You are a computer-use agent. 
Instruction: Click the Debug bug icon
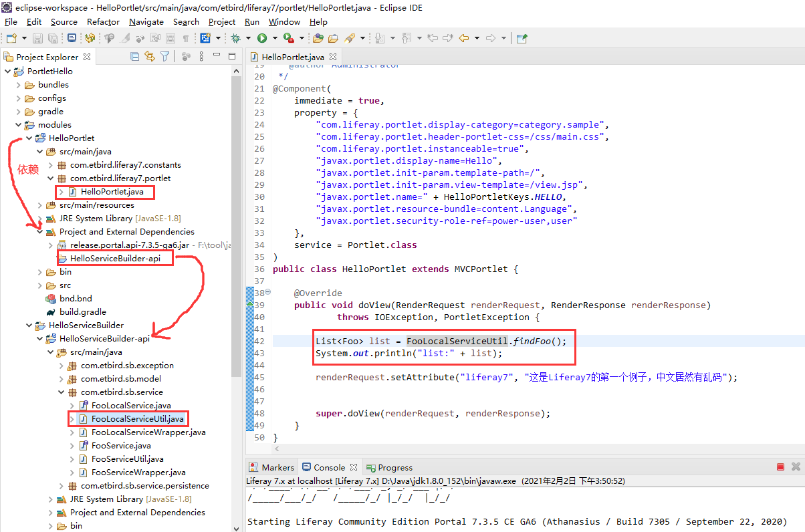(x=235, y=38)
